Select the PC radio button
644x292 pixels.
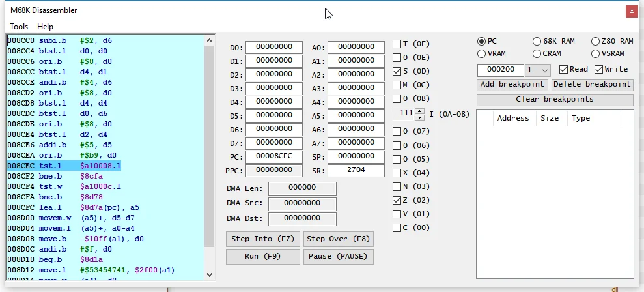(481, 42)
